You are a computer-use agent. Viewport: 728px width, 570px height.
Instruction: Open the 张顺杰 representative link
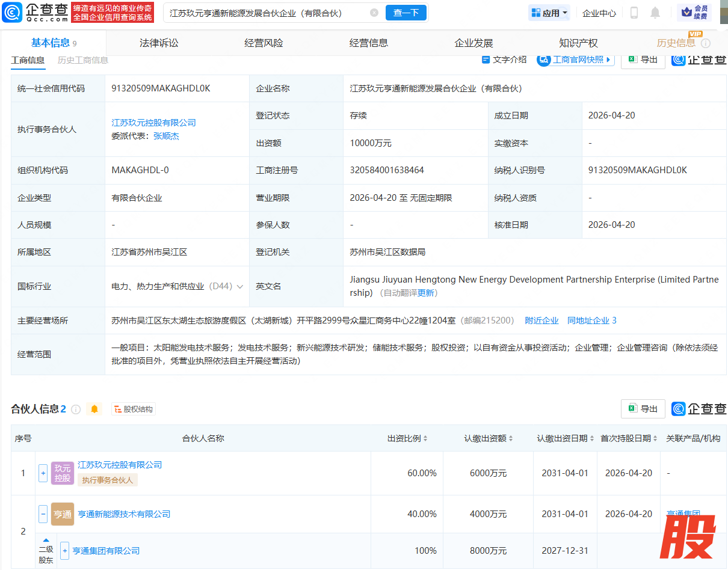point(166,136)
